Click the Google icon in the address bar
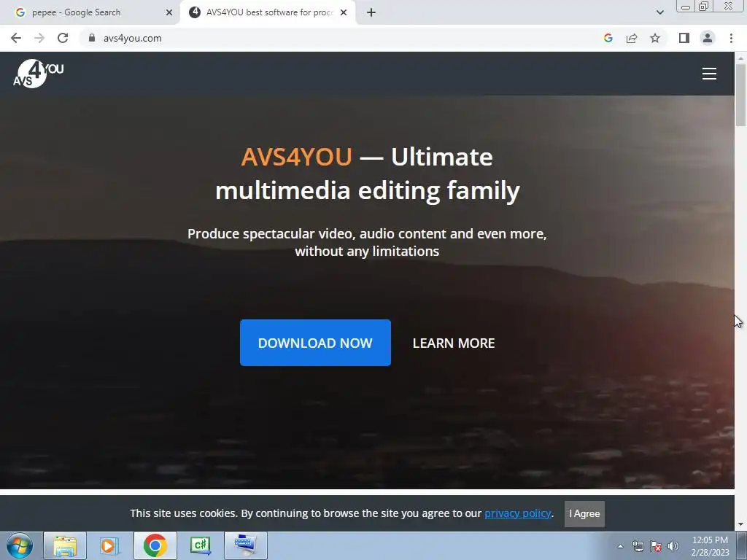Screen dimensions: 747x560 click(x=608, y=38)
